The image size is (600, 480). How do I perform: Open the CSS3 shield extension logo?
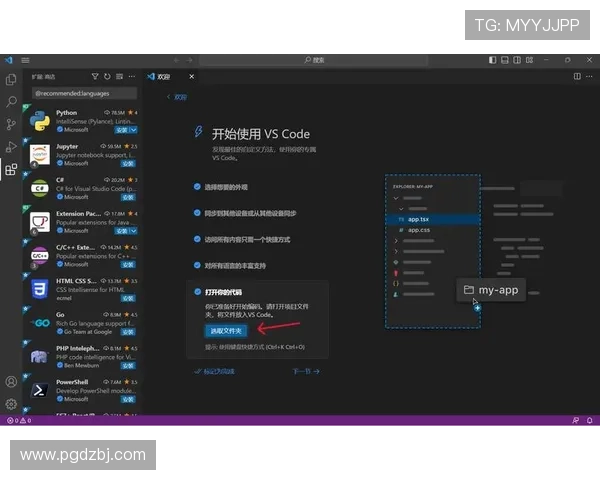pos(40,289)
